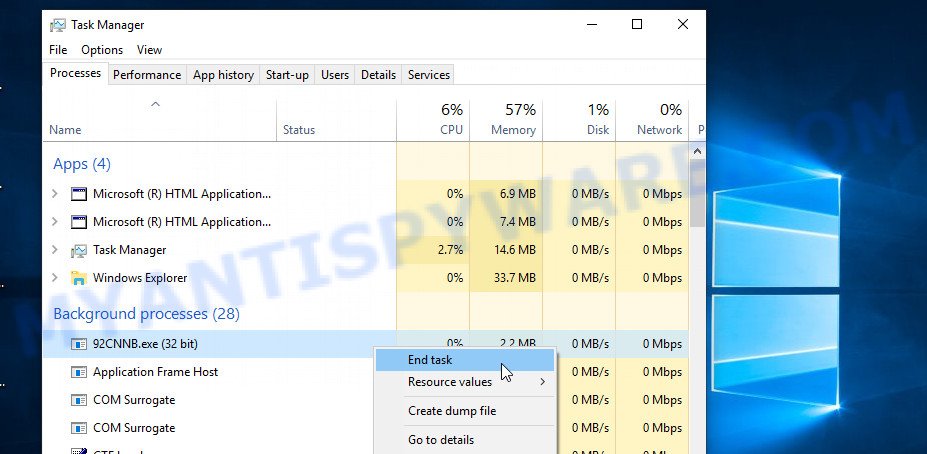Select the Background processes (28) group header
The image size is (927, 454).
pos(147,313)
